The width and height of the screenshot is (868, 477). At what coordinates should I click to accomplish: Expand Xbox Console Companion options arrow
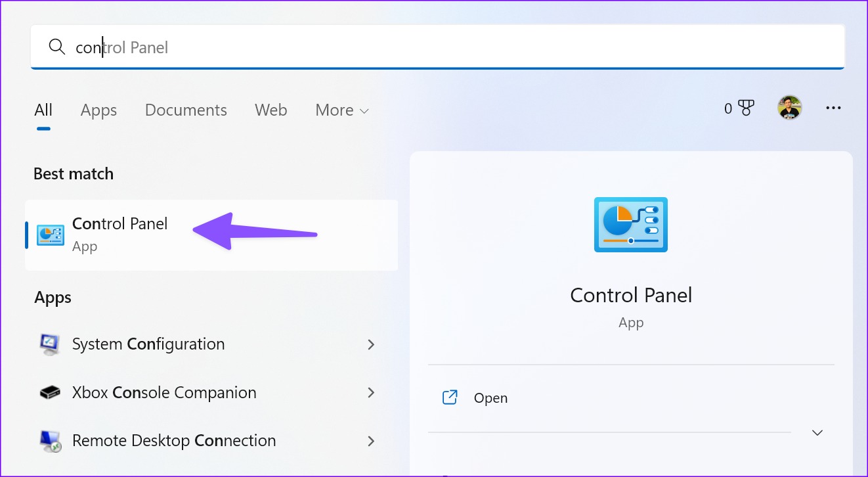(x=372, y=392)
